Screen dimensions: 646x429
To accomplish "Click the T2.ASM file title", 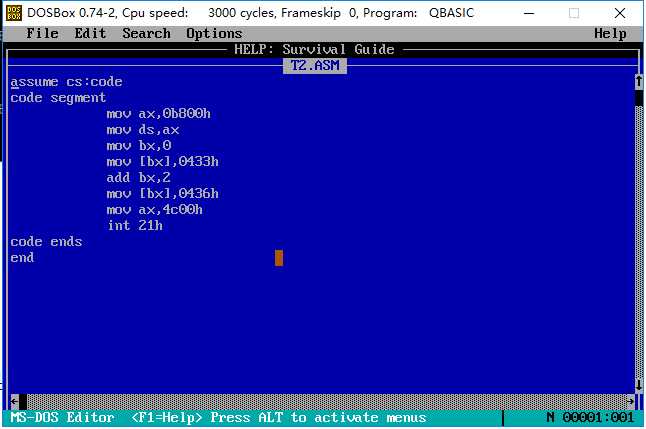I will [x=315, y=66].
